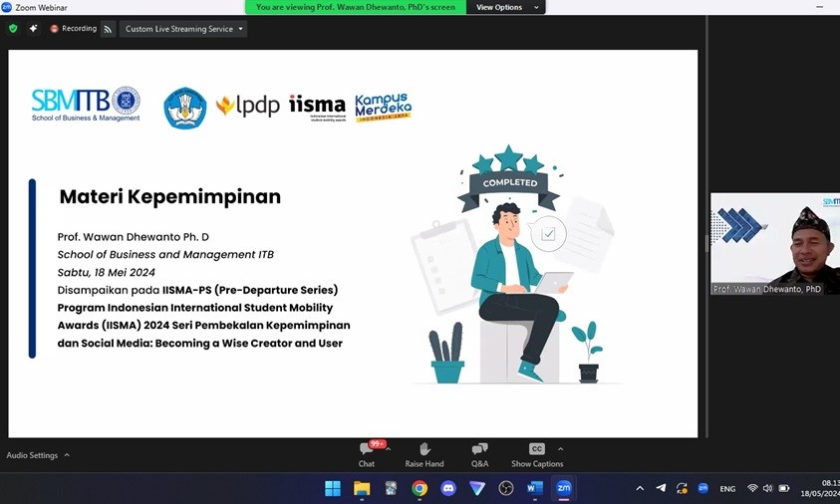Expand the Audio Settings caret

[67, 455]
